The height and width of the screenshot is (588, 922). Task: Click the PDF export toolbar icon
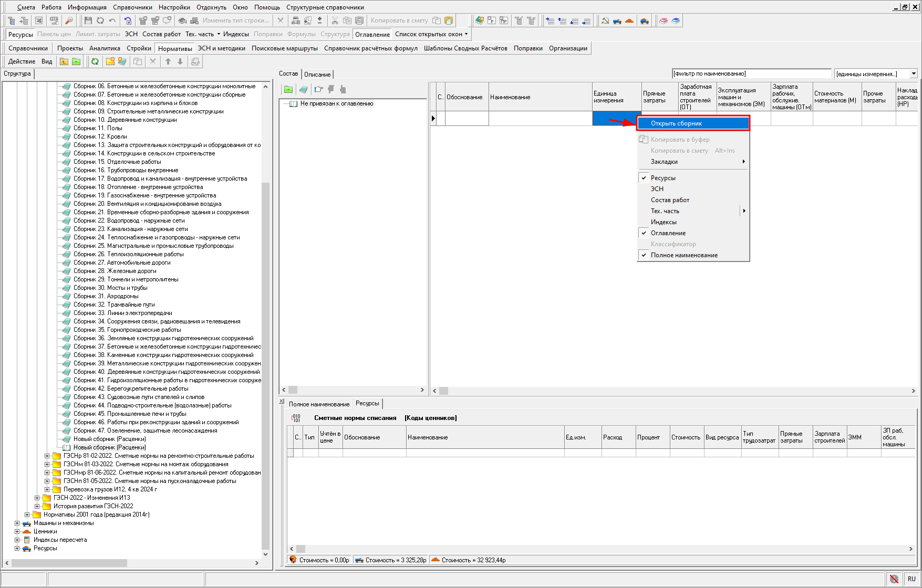point(54,20)
